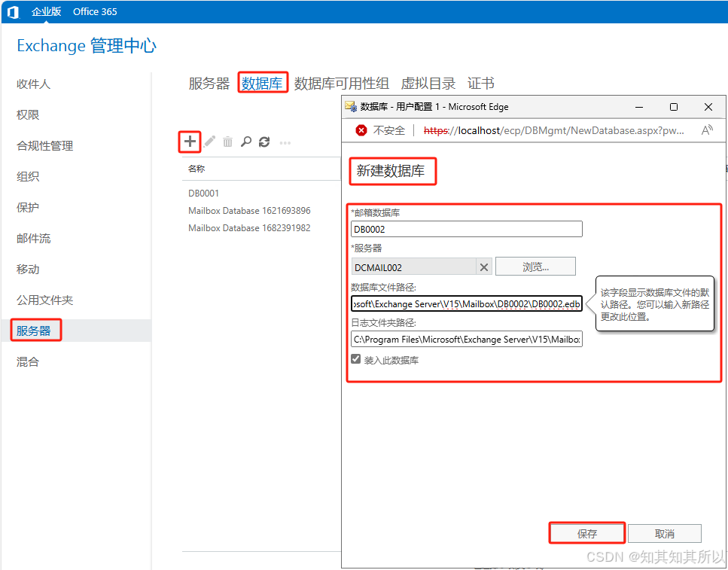Click the 浏览 browse button
This screenshot has height=570, width=728.
coord(535,267)
